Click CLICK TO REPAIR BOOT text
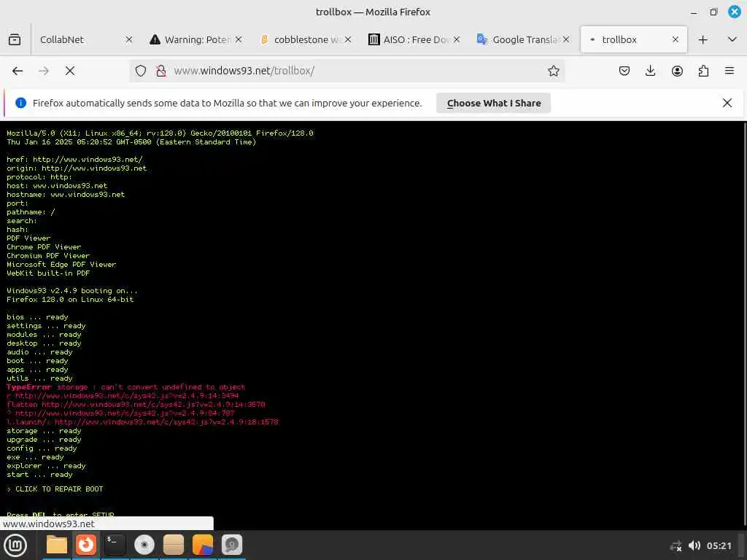This screenshot has height=560, width=747. point(59,489)
